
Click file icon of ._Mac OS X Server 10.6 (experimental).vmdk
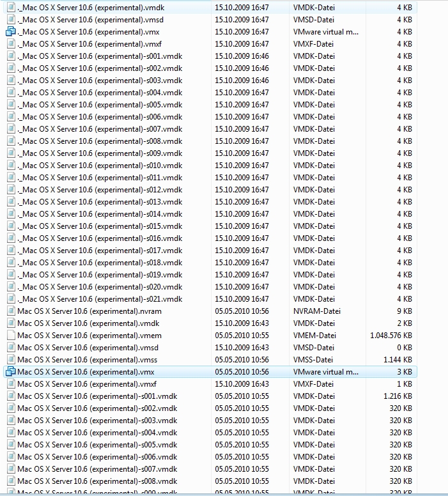[x=11, y=7]
